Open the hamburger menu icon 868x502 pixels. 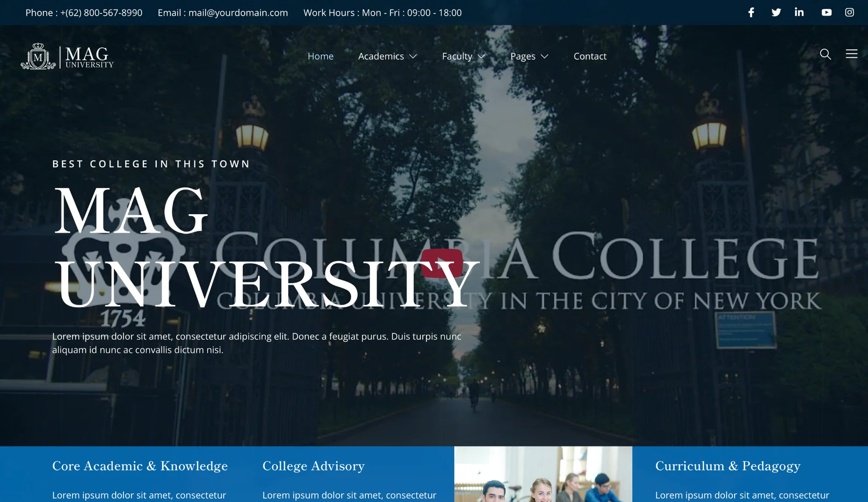(851, 54)
